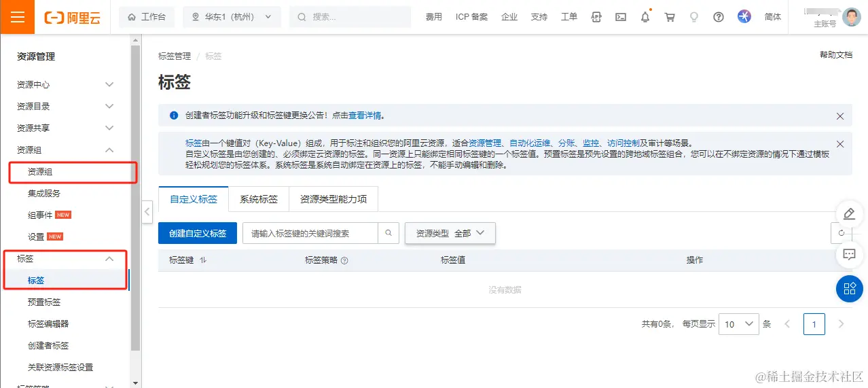Screen dimensions: 868x388
Task: Open the 支持 menu
Action: 539,17
